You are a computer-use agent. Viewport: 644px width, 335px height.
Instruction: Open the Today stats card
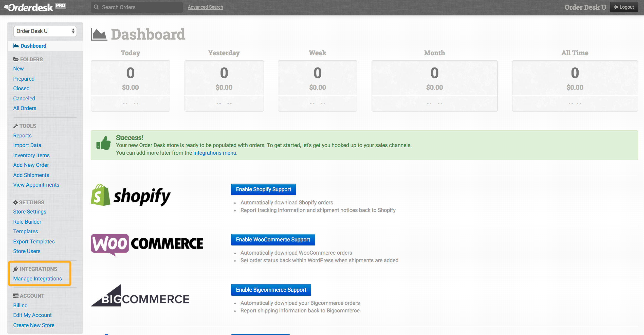click(130, 86)
